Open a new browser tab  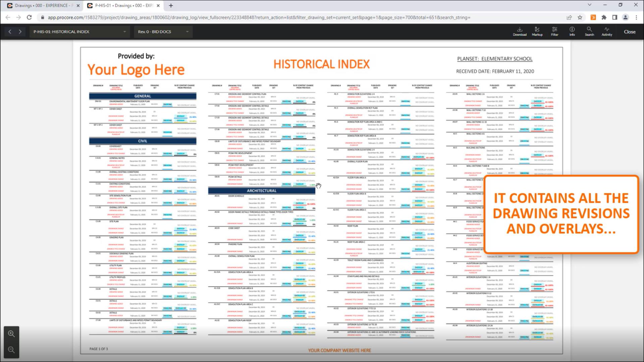[171, 5]
